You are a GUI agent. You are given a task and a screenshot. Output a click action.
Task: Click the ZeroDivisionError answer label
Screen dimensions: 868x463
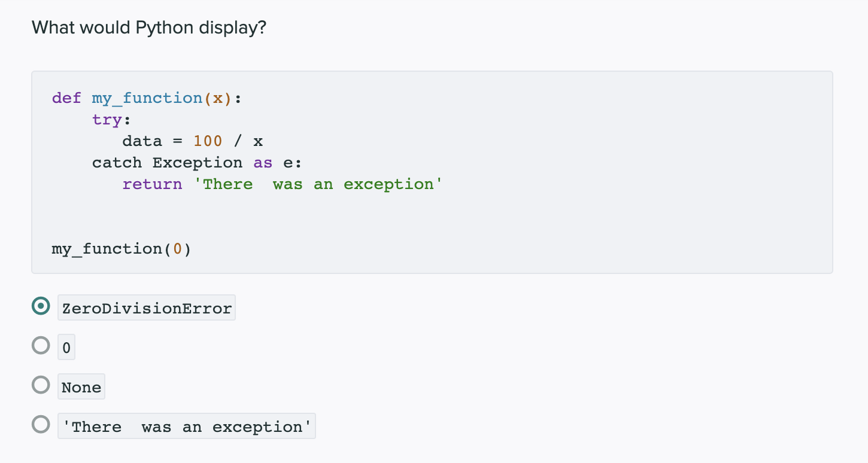tap(146, 307)
